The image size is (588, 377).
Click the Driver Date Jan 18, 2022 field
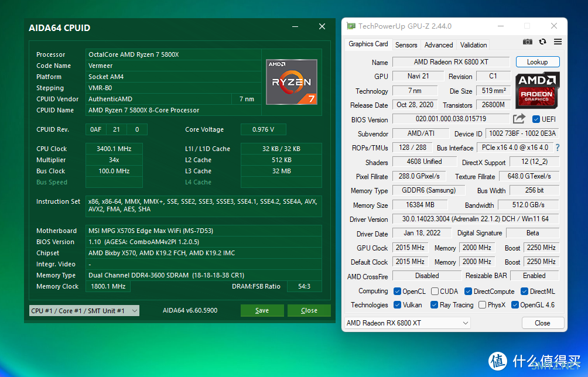click(x=422, y=233)
